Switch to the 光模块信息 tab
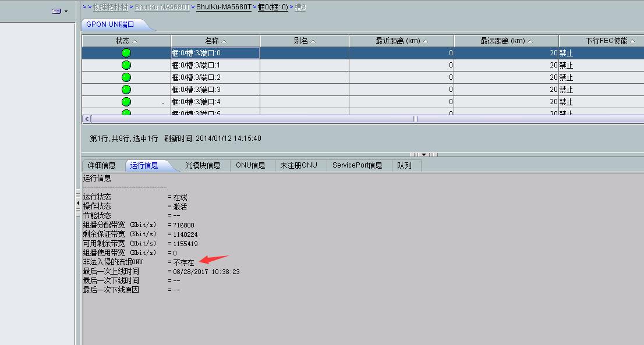This screenshot has height=345, width=644. pyautogui.click(x=203, y=165)
